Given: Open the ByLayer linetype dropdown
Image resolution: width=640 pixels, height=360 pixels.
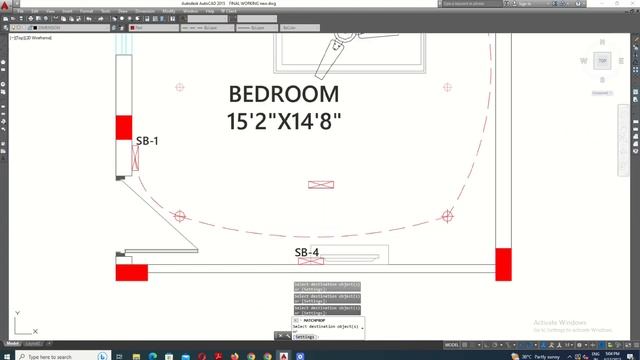Looking at the screenshot, I should (207, 28).
